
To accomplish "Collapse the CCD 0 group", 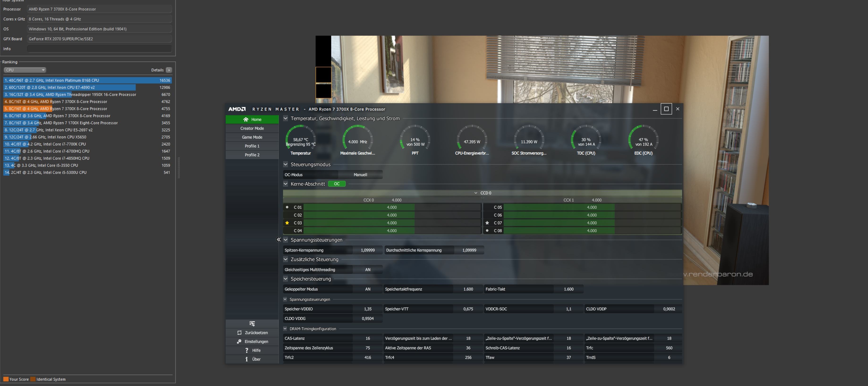I will [476, 193].
